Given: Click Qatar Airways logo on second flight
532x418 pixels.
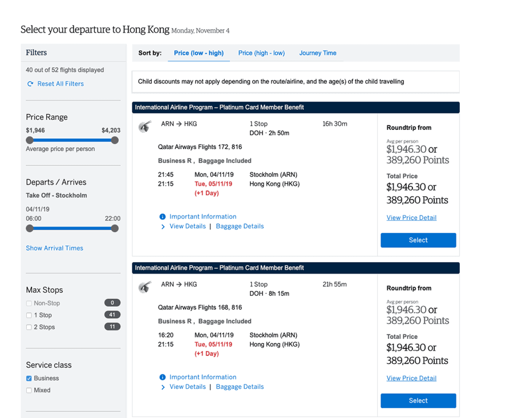Looking at the screenshot, I should (145, 287).
